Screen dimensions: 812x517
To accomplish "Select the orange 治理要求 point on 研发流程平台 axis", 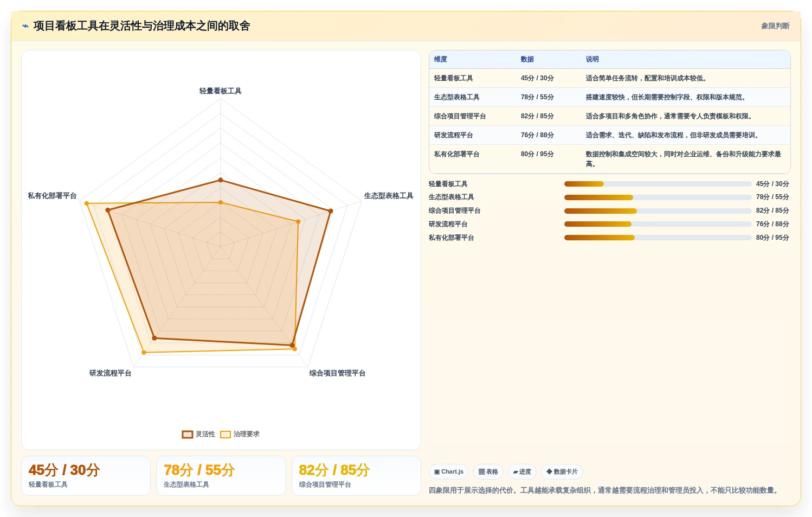I will (x=144, y=353).
